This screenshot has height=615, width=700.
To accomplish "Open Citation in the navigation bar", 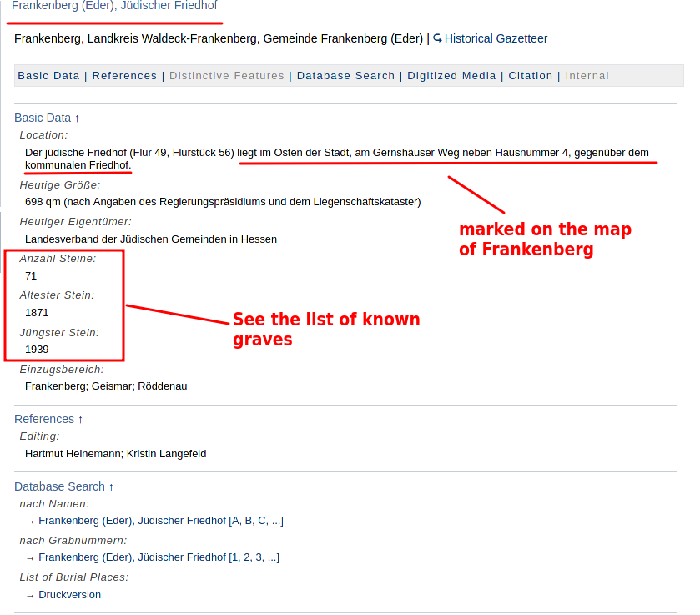I will [531, 76].
